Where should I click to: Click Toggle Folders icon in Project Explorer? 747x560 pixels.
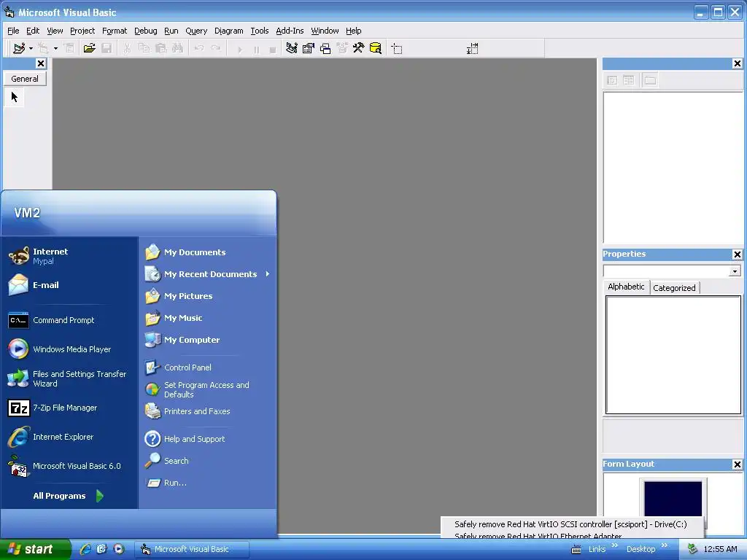(650, 80)
